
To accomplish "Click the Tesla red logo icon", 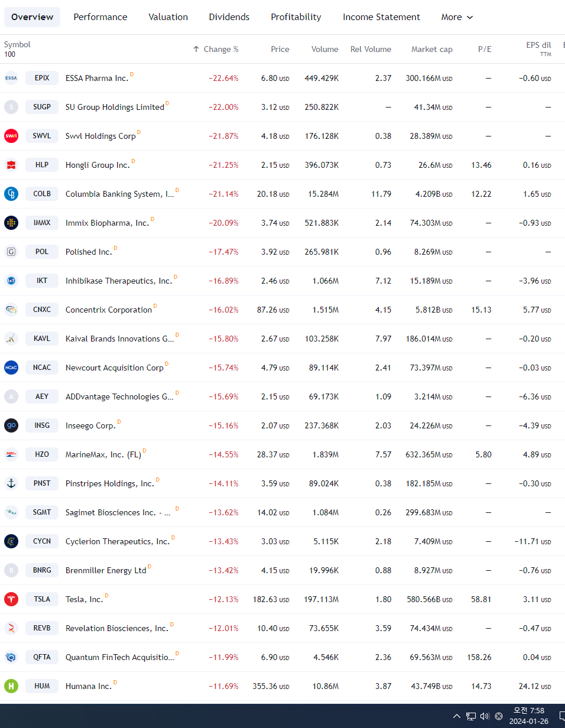I will point(11,599).
